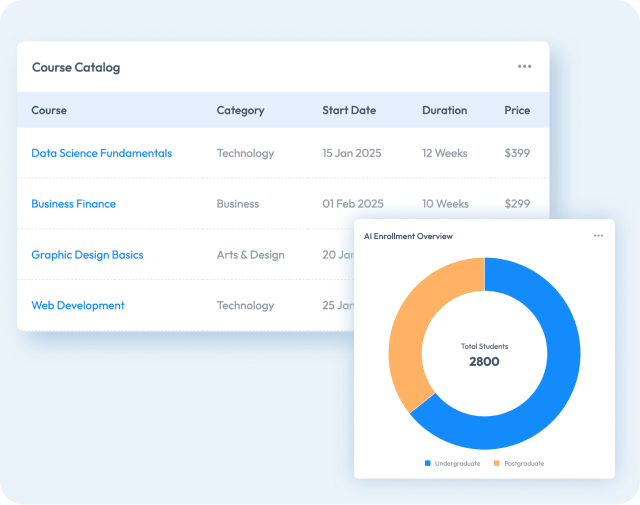Sort by the Price column header

[517, 110]
